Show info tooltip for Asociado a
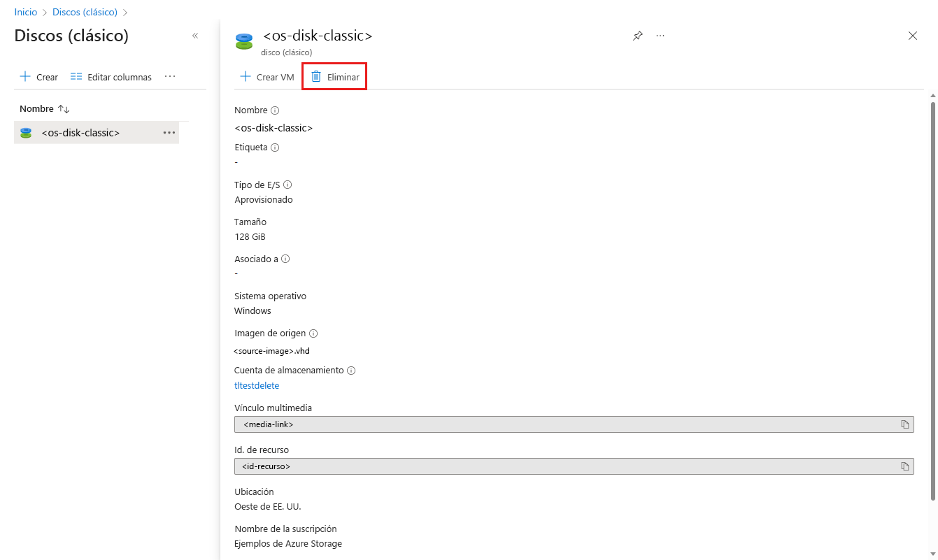Viewport: 938px width, 560px height. coord(285,259)
